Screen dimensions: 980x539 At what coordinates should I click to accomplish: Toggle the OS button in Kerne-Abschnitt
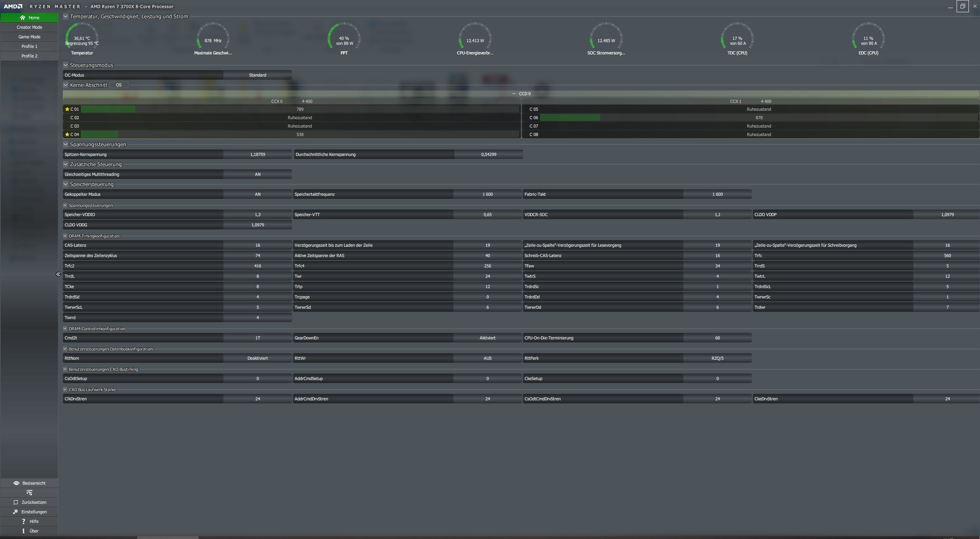(119, 85)
